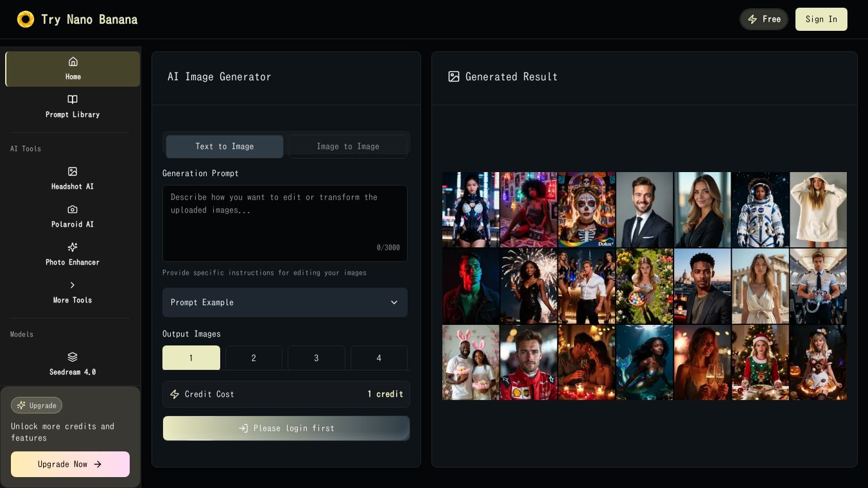Screen dimensions: 868x488
Task: Click the Upgrade badge label
Action: coord(37,405)
